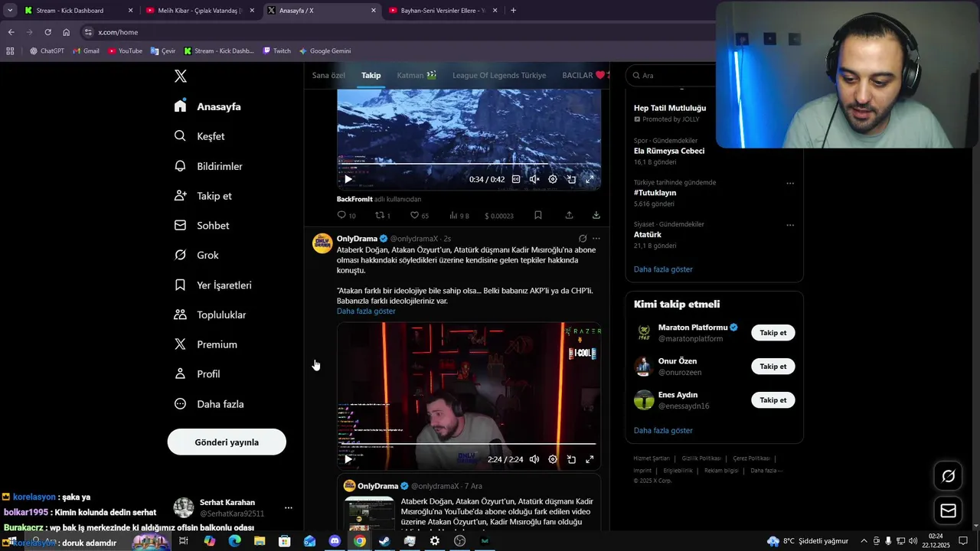
Task: Switch to Katman tab
Action: [416, 75]
